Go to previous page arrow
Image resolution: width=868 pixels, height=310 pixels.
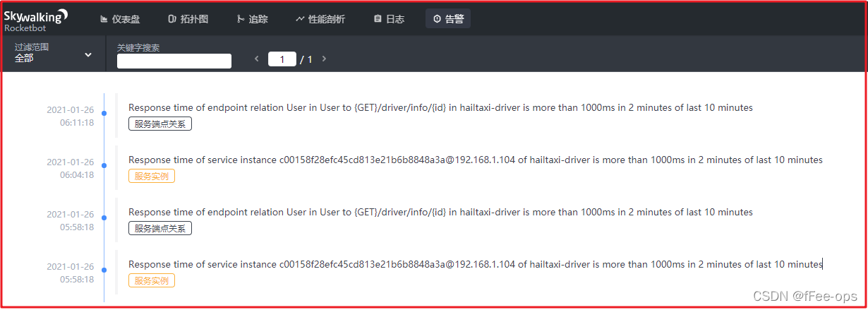(257, 59)
